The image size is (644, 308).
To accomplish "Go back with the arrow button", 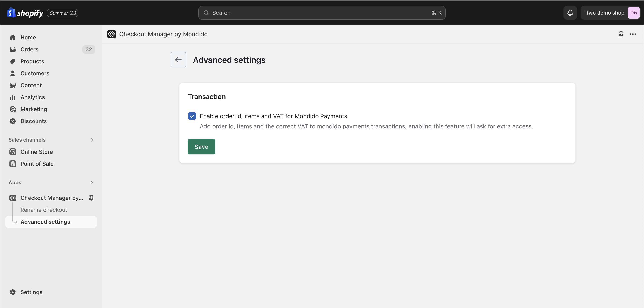I will [x=178, y=60].
